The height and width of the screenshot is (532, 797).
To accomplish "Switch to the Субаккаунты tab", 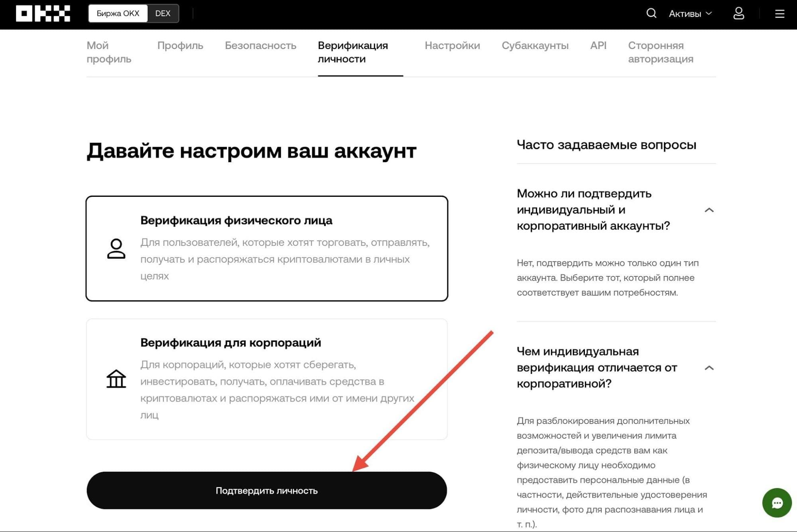I will pos(535,45).
